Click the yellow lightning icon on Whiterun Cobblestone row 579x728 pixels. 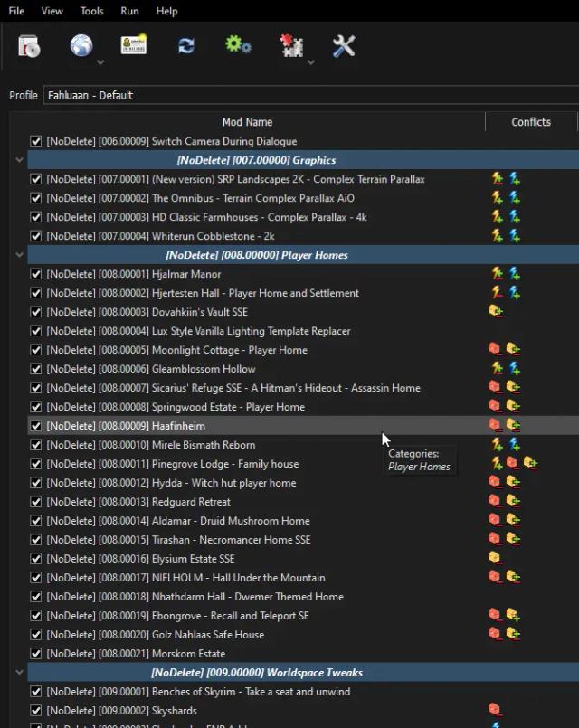[498, 236]
